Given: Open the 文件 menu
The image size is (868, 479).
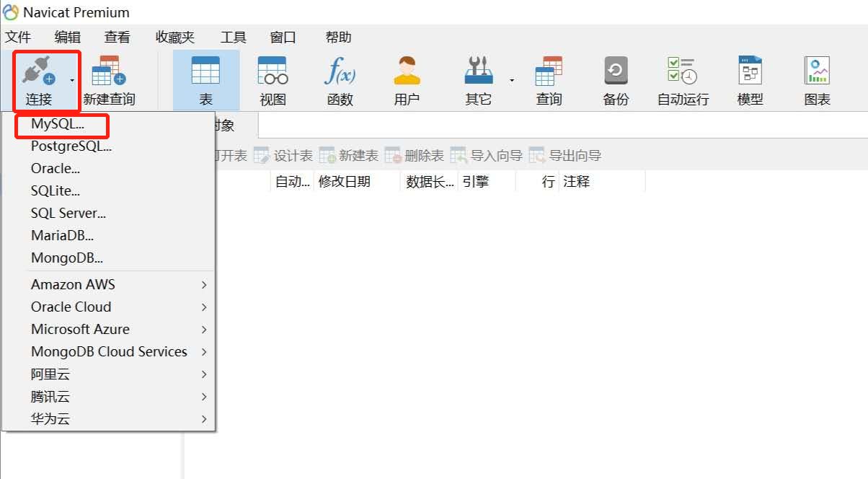Looking at the screenshot, I should [18, 38].
